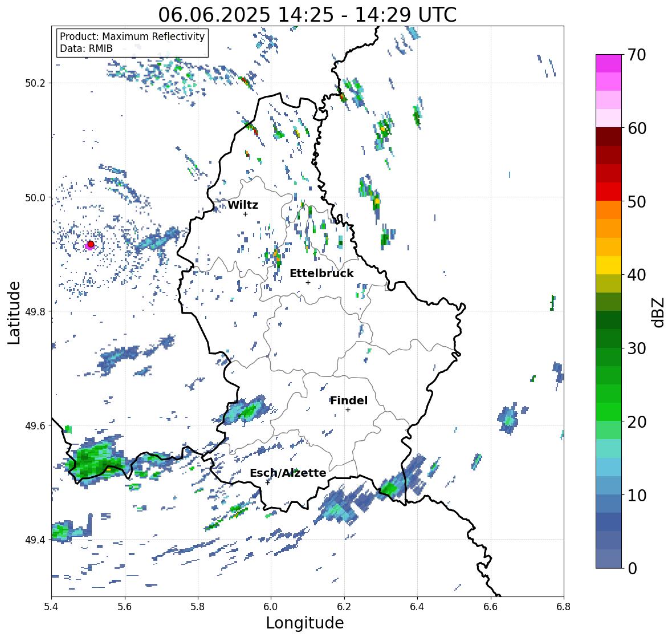Click the Esch/Alzette station cross marker
This screenshot has width=672, height=637.
(268, 482)
